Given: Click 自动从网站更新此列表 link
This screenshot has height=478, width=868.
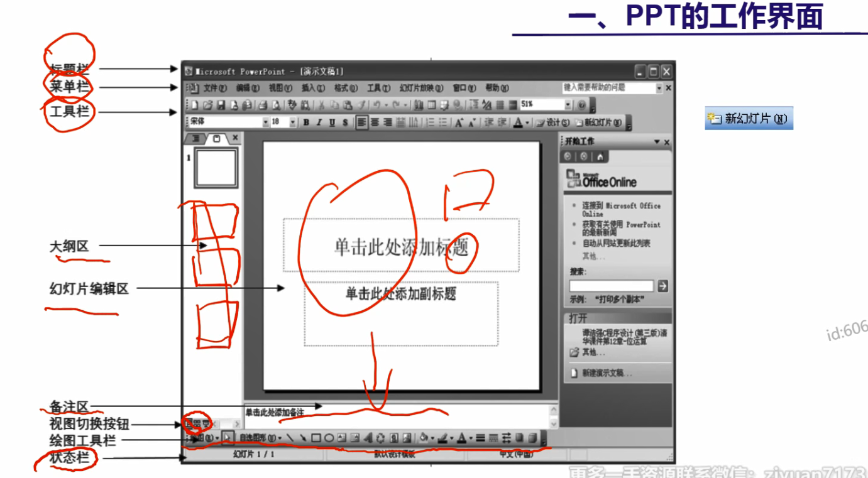Looking at the screenshot, I should (616, 243).
